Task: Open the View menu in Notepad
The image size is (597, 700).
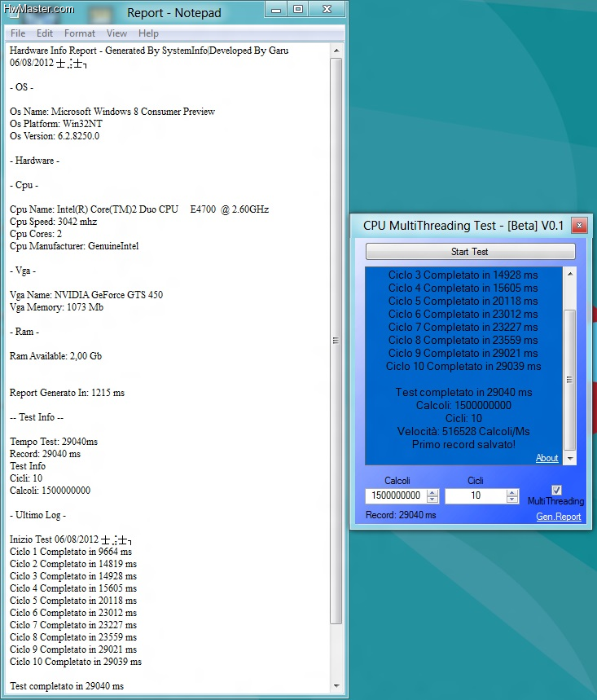Action: pos(116,33)
